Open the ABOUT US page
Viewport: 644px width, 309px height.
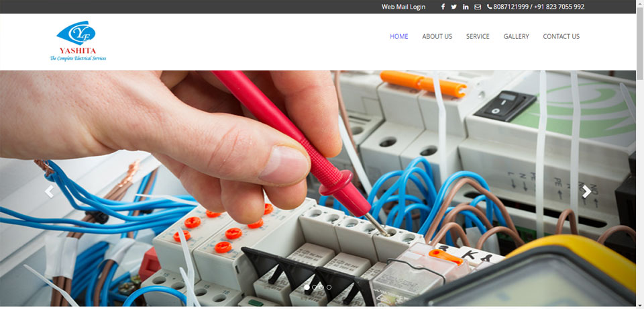[x=437, y=36]
